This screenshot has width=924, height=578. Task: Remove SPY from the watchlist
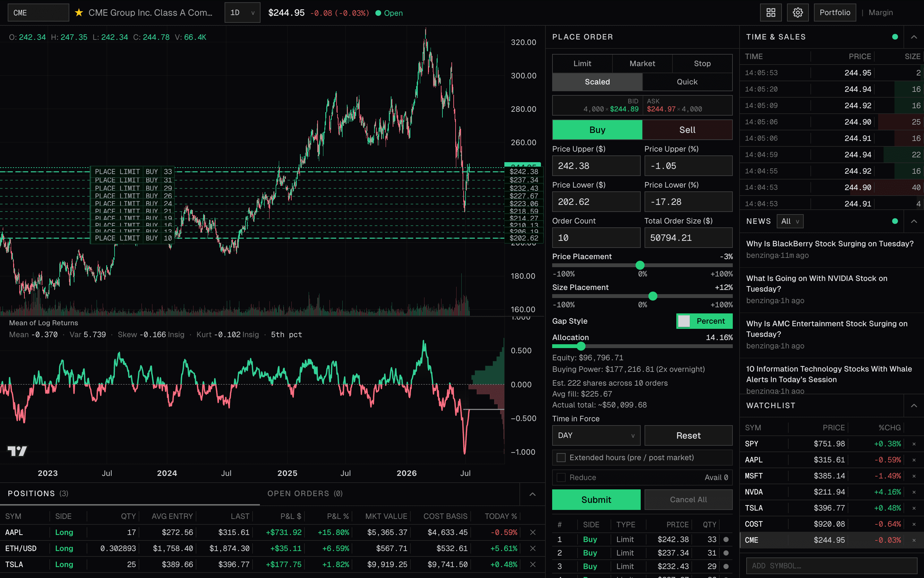[914, 444]
